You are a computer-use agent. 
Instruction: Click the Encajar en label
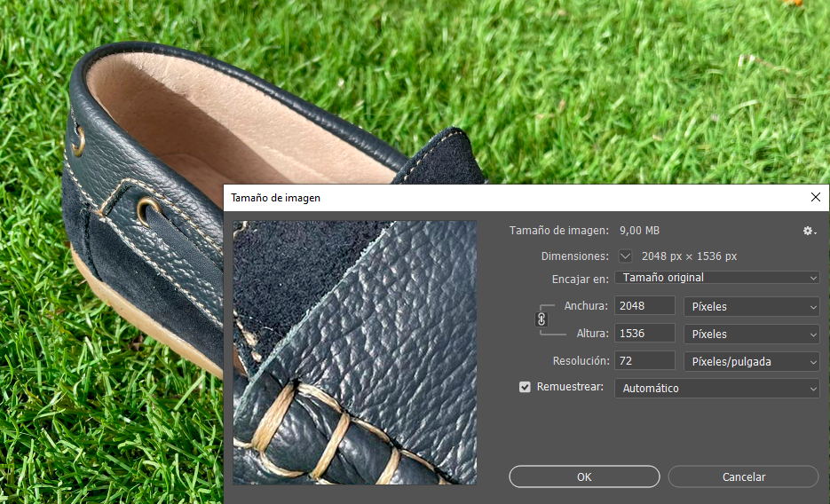click(581, 280)
